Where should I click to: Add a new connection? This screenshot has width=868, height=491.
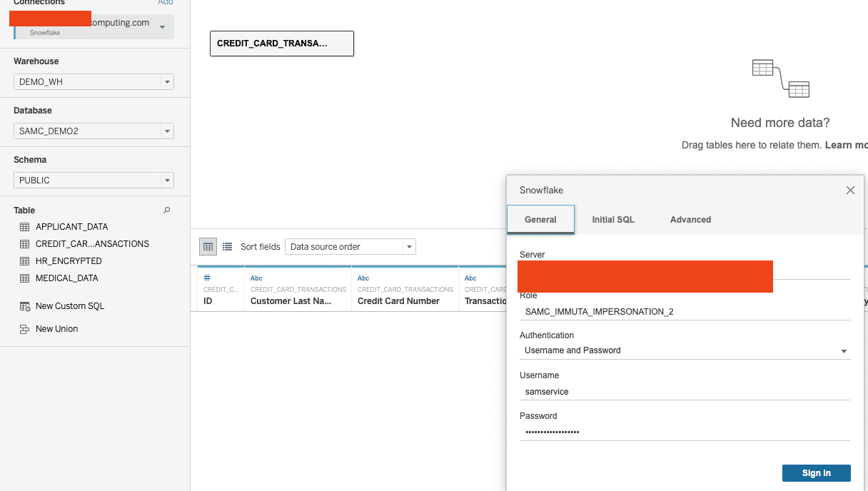click(x=165, y=3)
